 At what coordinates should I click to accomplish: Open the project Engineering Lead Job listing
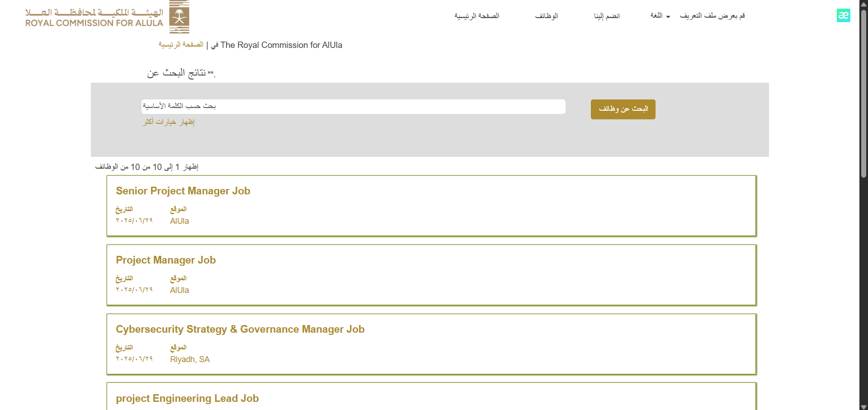point(187,398)
